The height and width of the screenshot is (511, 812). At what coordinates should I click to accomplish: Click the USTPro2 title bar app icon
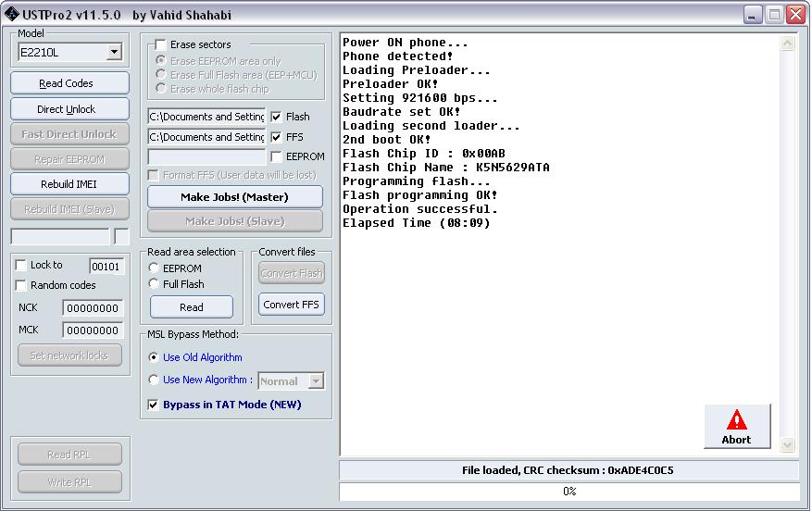point(11,14)
